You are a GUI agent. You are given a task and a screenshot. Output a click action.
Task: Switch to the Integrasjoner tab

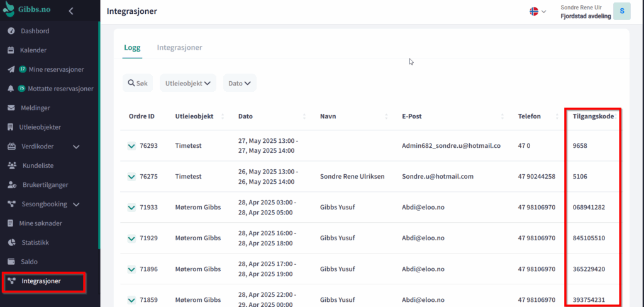[x=179, y=48]
